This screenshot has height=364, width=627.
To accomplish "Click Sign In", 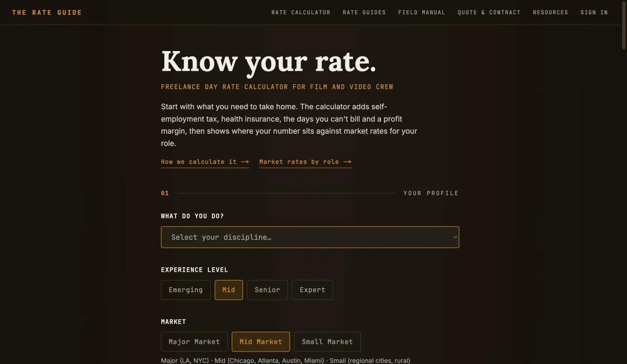I will [x=594, y=13].
